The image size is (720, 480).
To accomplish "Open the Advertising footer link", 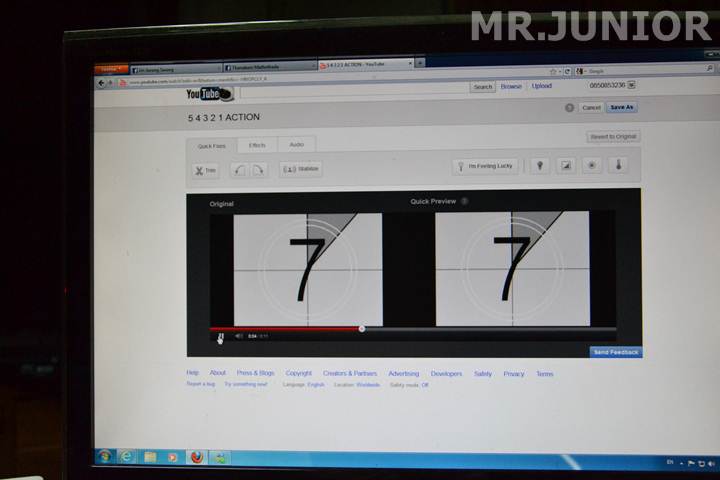I will click(x=404, y=374).
